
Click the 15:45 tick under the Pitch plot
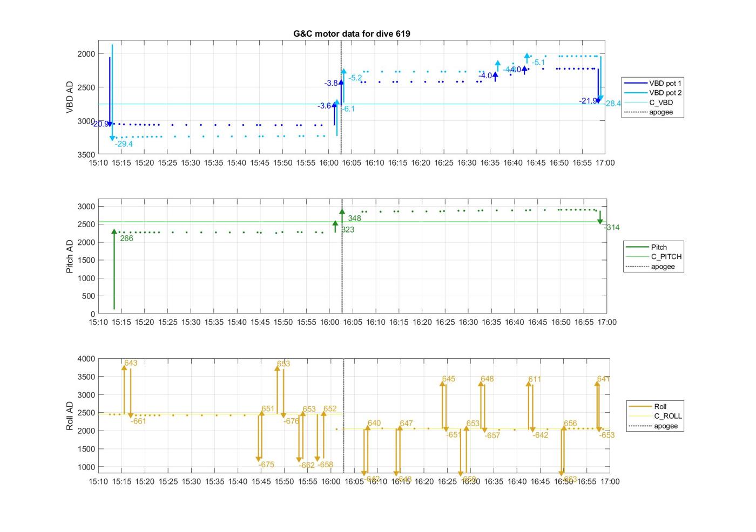tap(260, 322)
